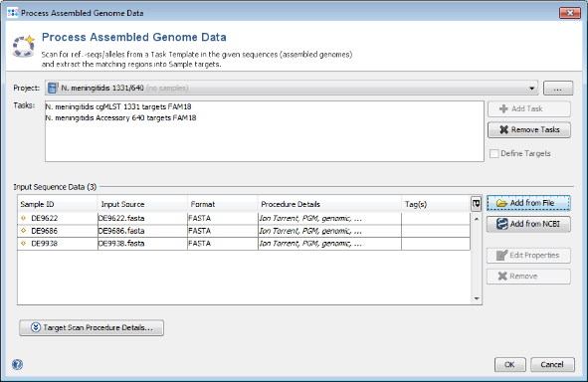The image size is (588, 382).
Task: Click the Input Source column header
Action: (142, 204)
